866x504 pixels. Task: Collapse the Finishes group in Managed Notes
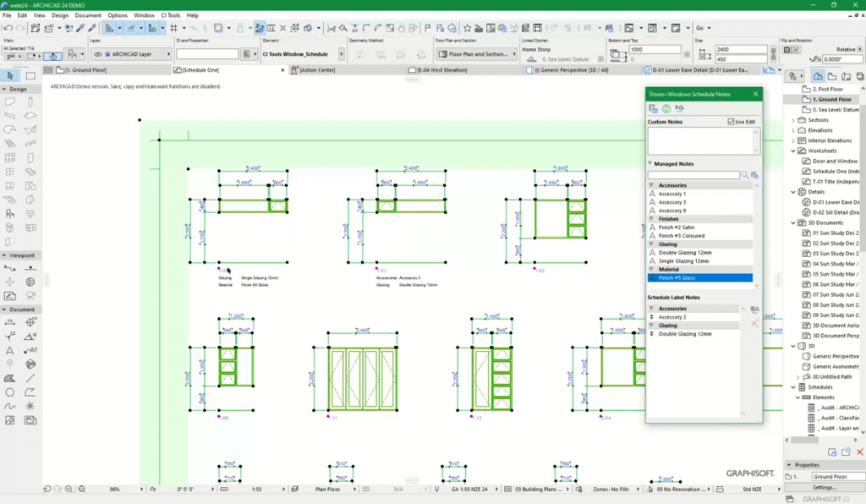click(x=652, y=219)
